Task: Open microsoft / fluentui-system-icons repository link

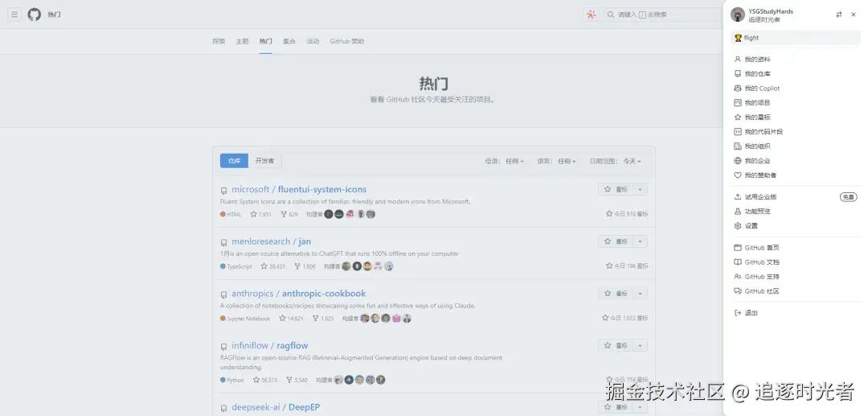Action: (299, 189)
